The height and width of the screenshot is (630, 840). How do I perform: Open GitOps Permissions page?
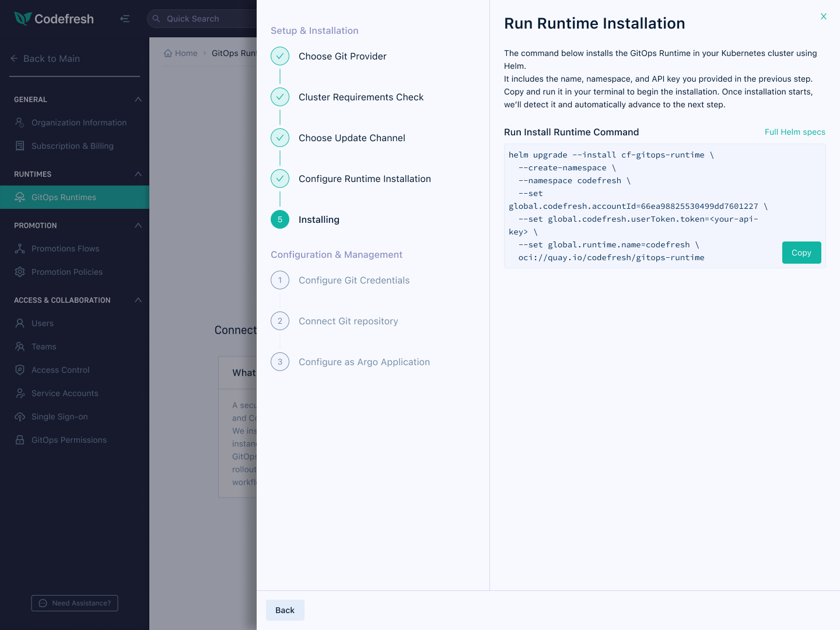click(x=75, y=440)
